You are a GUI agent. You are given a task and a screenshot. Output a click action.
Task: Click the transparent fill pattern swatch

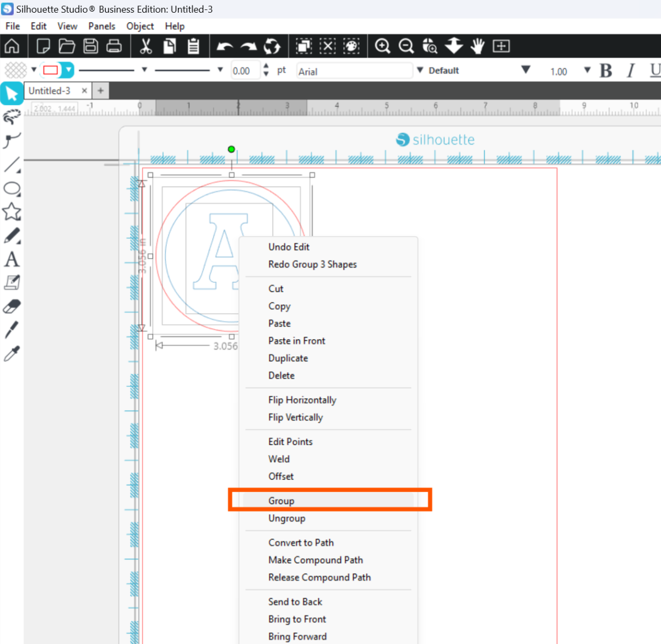pos(15,70)
